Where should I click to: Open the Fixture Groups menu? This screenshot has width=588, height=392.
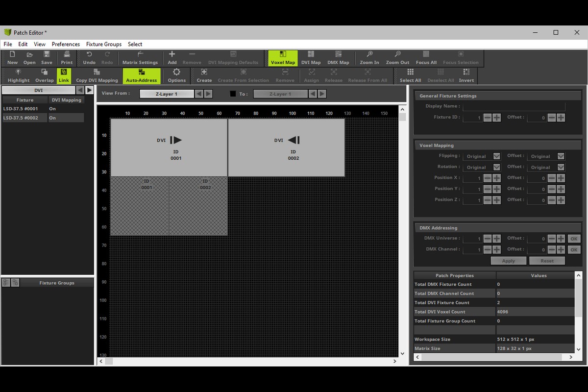coord(104,44)
